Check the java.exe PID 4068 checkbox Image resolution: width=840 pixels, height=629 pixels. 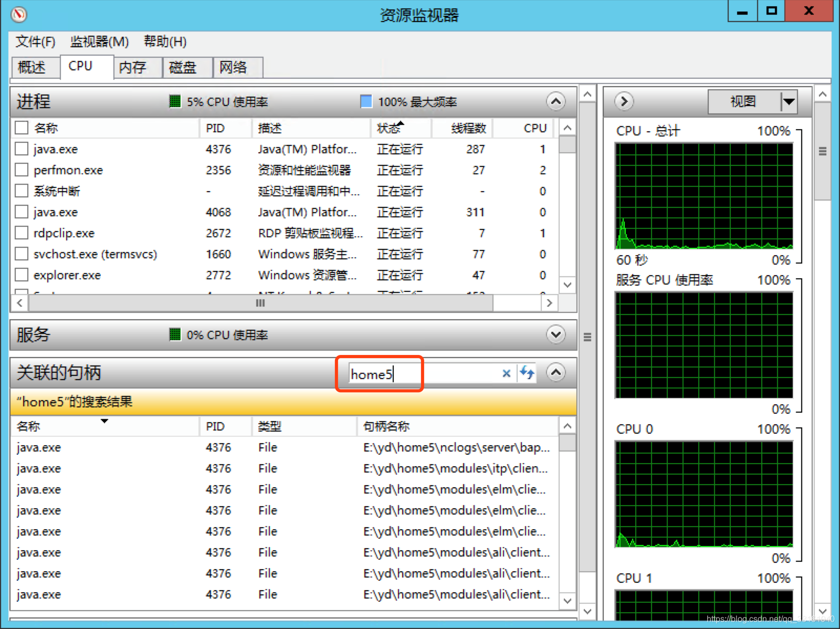pos(22,212)
